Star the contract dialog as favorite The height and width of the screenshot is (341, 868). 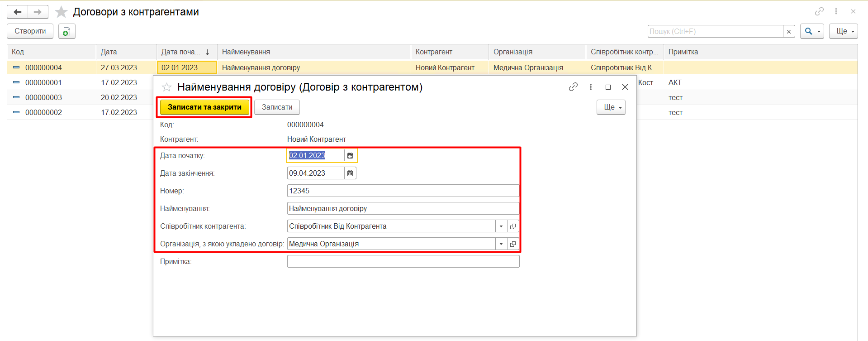click(166, 87)
